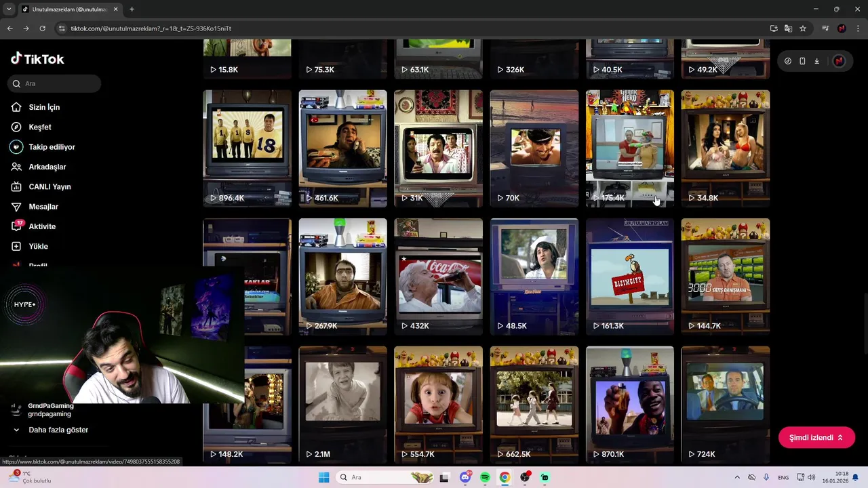This screenshot has height=488, width=868.
Task: Show hidden system tray icons
Action: [x=737, y=477]
